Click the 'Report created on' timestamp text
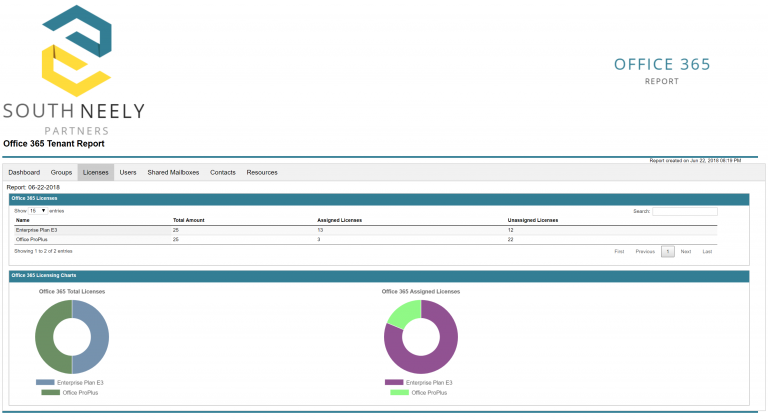 [695, 161]
